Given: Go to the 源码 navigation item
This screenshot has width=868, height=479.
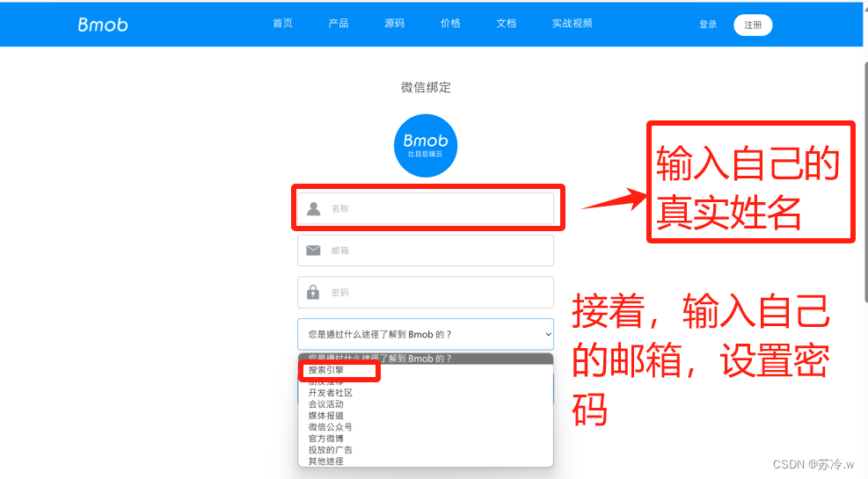Looking at the screenshot, I should pyautogui.click(x=394, y=23).
